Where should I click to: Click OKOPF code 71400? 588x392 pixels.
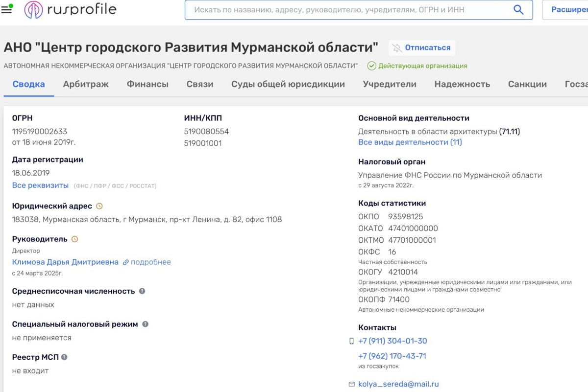(x=399, y=300)
